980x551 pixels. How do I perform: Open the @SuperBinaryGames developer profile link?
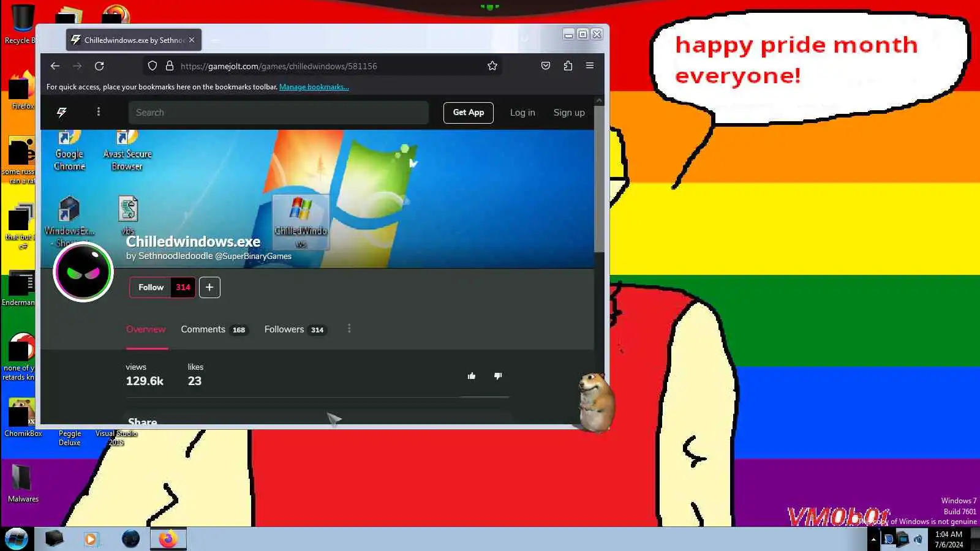[x=254, y=257]
